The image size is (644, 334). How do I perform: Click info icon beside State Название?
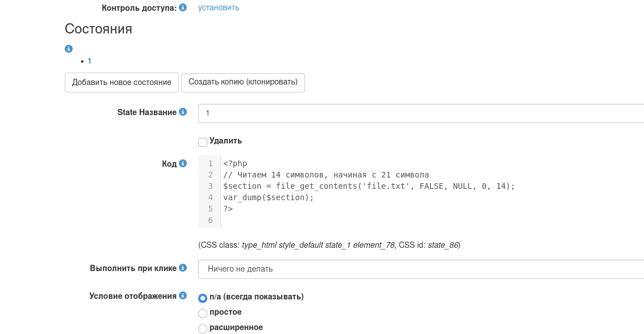pyautogui.click(x=183, y=112)
